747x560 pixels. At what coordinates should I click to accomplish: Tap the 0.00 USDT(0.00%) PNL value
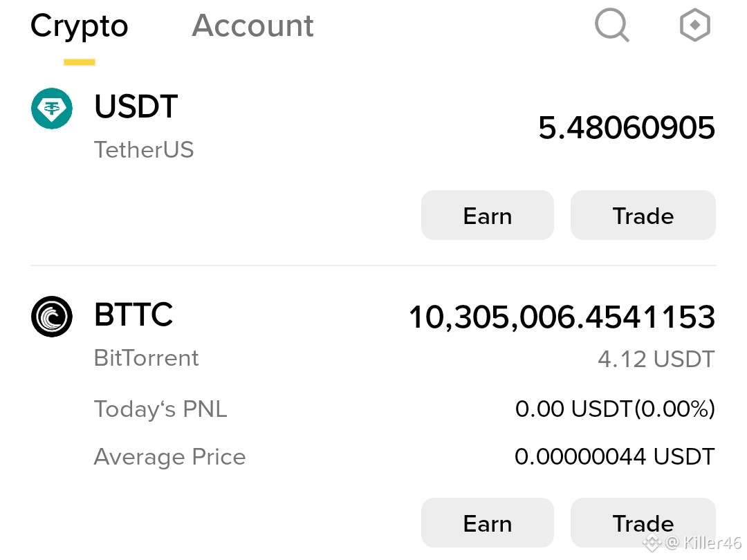pyautogui.click(x=615, y=409)
